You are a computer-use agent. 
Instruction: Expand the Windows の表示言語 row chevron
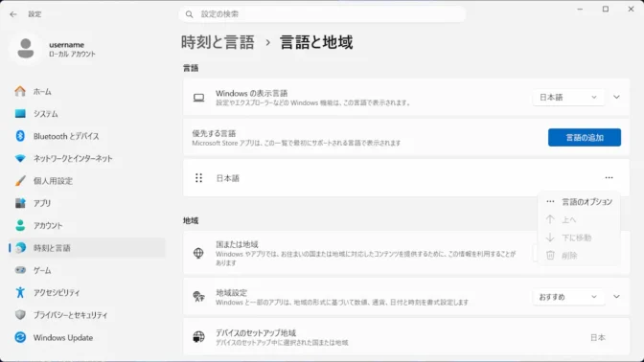coord(616,98)
